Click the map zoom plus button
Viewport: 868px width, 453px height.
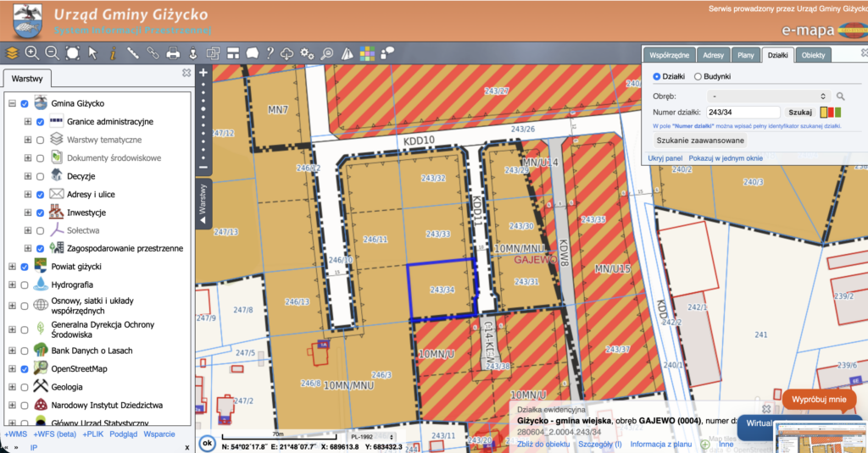pyautogui.click(x=203, y=73)
